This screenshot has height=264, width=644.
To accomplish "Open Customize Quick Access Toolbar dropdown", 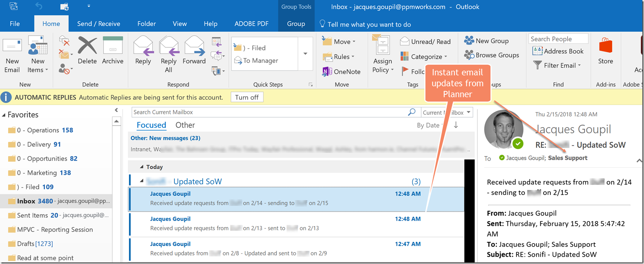I will coord(89,6).
